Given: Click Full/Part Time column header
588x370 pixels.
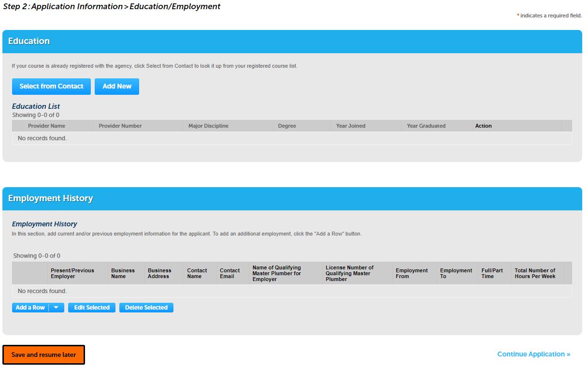Looking at the screenshot, I should [x=492, y=273].
